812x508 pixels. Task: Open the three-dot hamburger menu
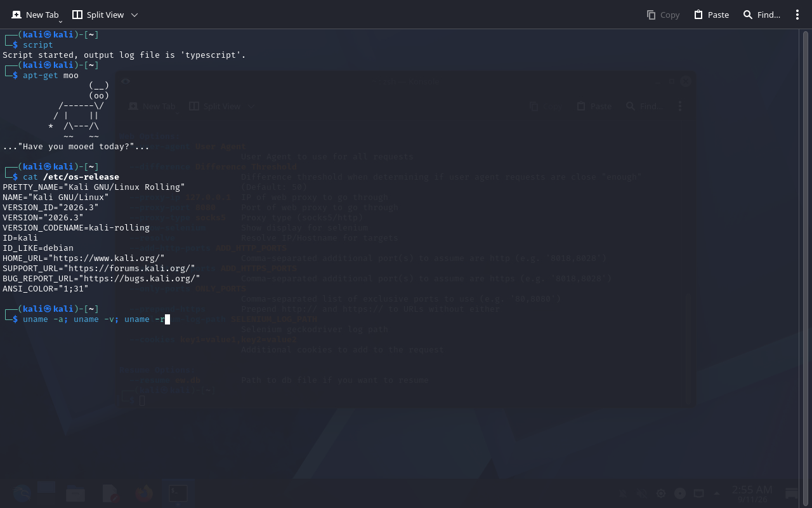[x=797, y=15]
